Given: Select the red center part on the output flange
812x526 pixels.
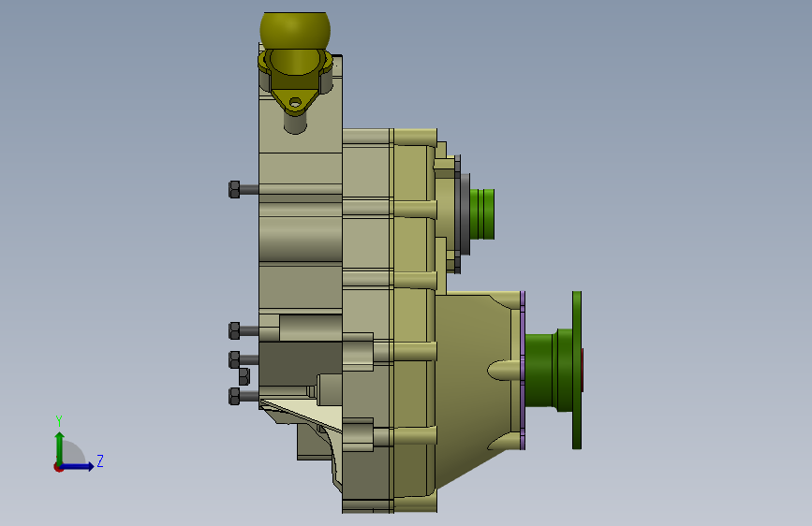Looking at the screenshot, I should pyautogui.click(x=583, y=370).
